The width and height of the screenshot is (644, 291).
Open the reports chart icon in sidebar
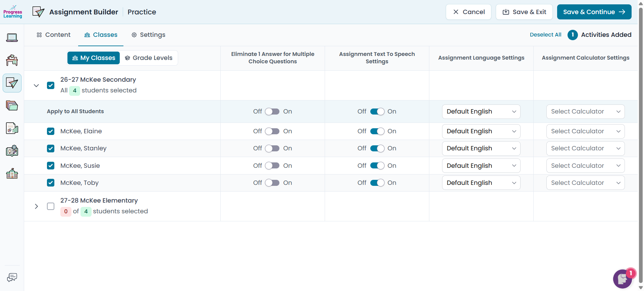[x=12, y=128]
